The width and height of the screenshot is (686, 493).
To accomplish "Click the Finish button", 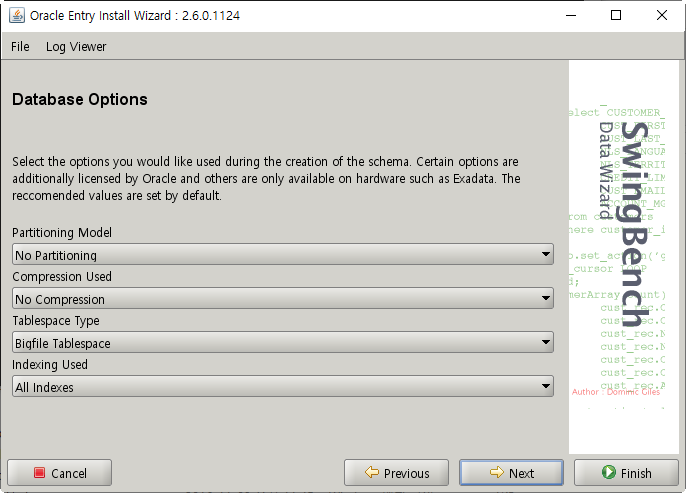I will pos(626,472).
